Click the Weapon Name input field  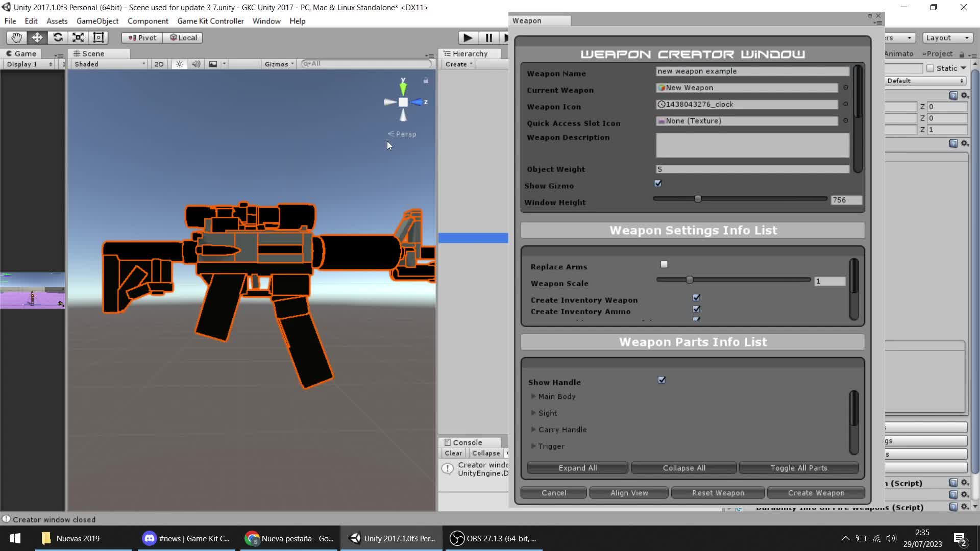[752, 71]
